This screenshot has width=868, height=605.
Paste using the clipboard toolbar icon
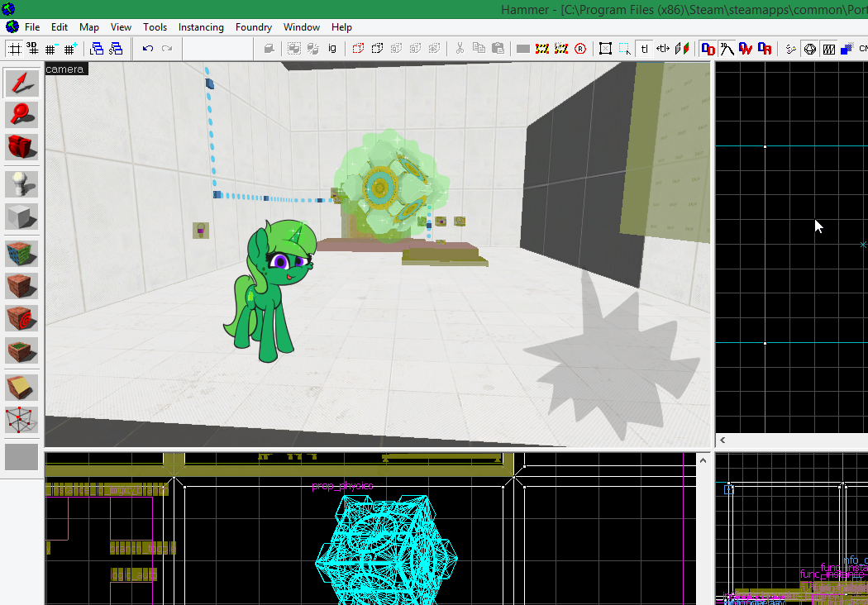point(498,49)
